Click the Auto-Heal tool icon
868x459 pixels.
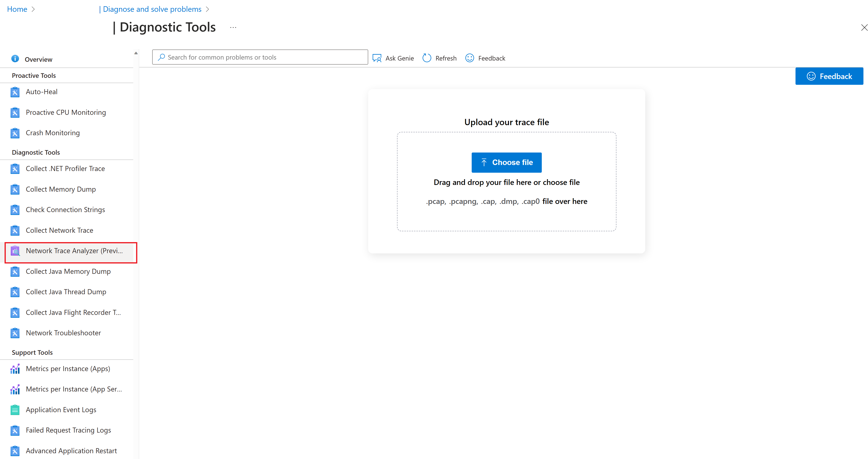(15, 92)
